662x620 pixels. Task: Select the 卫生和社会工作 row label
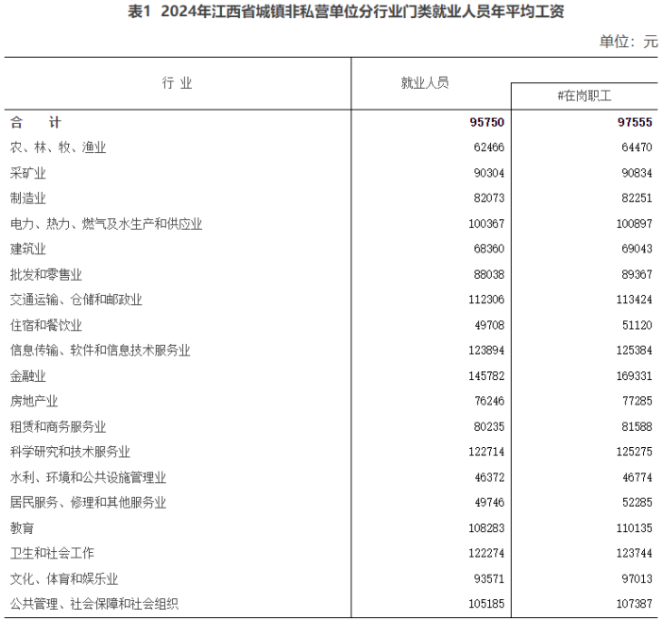52,552
